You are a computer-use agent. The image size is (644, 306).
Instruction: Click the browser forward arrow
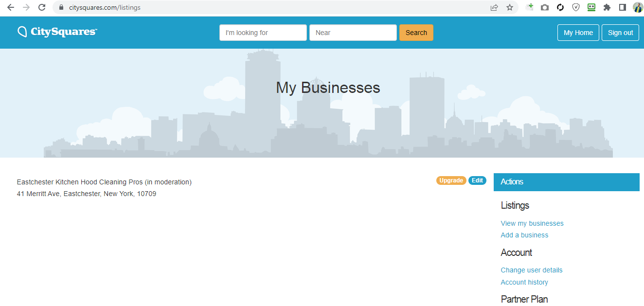[26, 7]
